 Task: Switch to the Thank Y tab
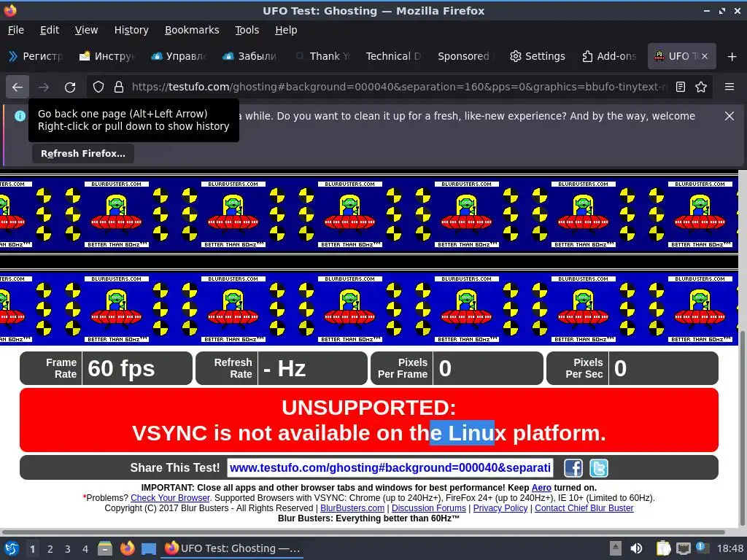323,56
